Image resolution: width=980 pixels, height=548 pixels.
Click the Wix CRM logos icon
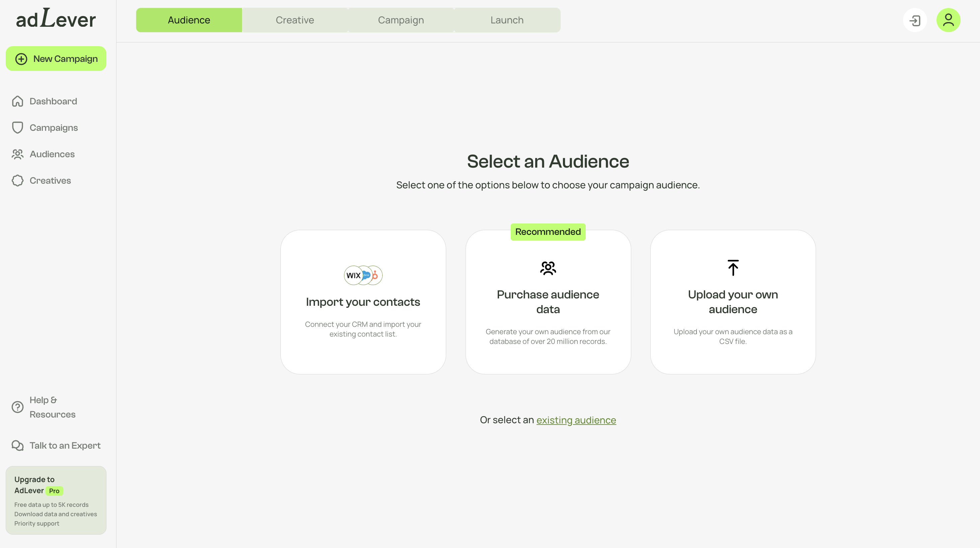[x=363, y=275]
